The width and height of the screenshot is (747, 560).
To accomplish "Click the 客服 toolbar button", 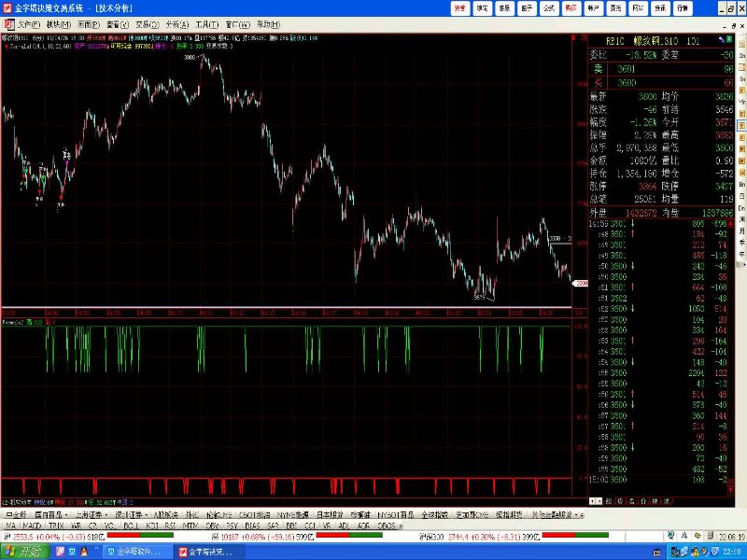I will (x=504, y=8).
